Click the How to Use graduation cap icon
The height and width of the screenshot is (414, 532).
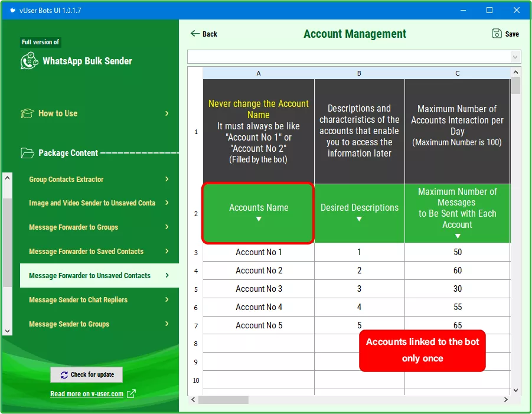tap(27, 113)
